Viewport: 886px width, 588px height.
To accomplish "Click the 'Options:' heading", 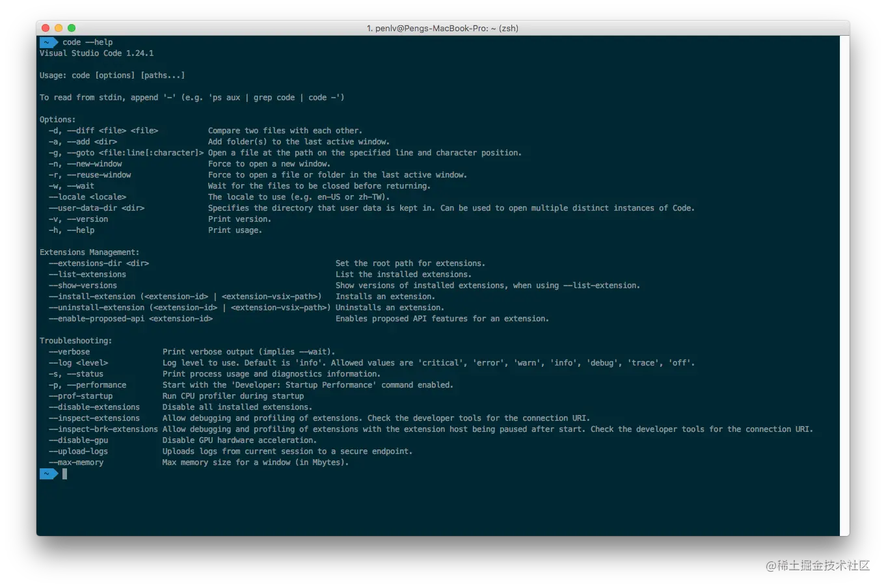I will click(58, 120).
